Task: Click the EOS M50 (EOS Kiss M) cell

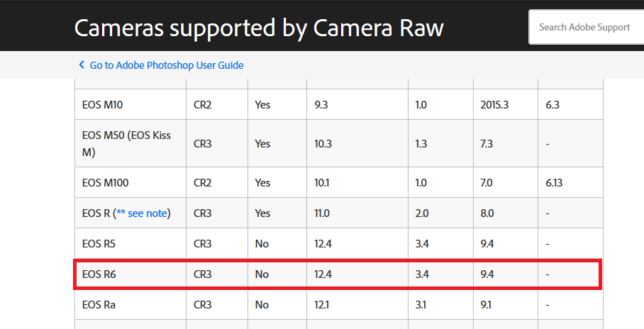Action: (126, 143)
